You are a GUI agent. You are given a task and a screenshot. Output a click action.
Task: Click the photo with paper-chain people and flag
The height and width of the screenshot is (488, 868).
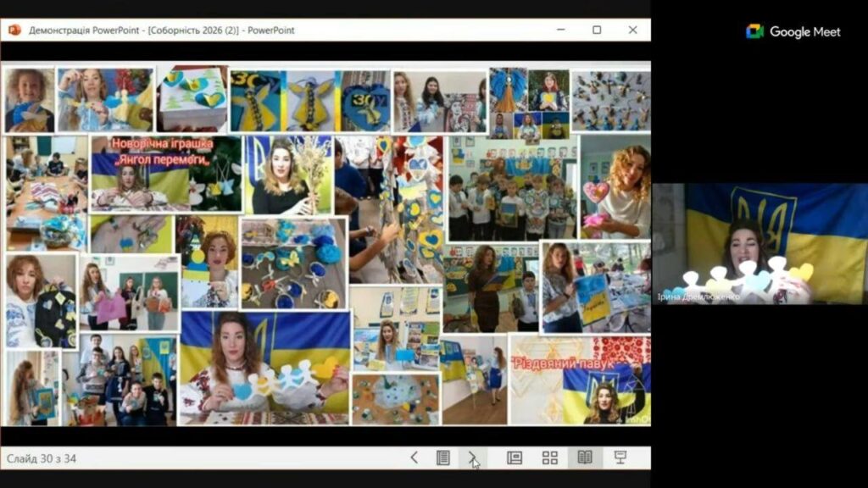tap(264, 367)
